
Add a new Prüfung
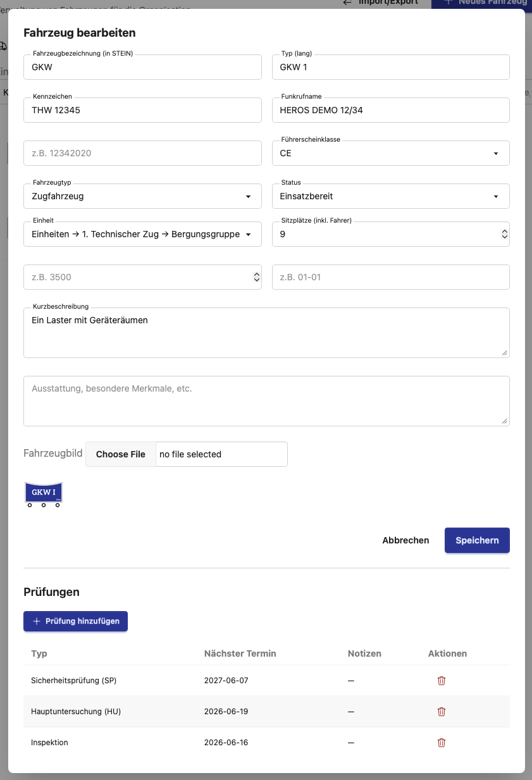(x=76, y=621)
